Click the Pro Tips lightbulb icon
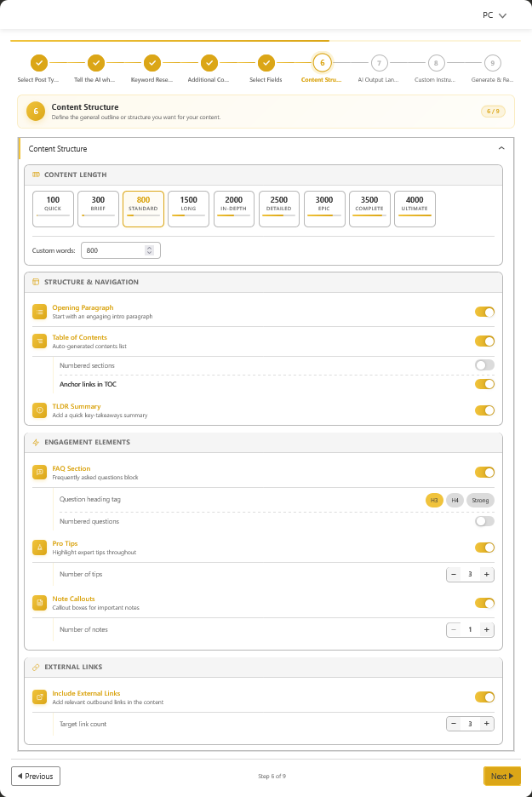The width and height of the screenshot is (532, 797). coord(39,548)
